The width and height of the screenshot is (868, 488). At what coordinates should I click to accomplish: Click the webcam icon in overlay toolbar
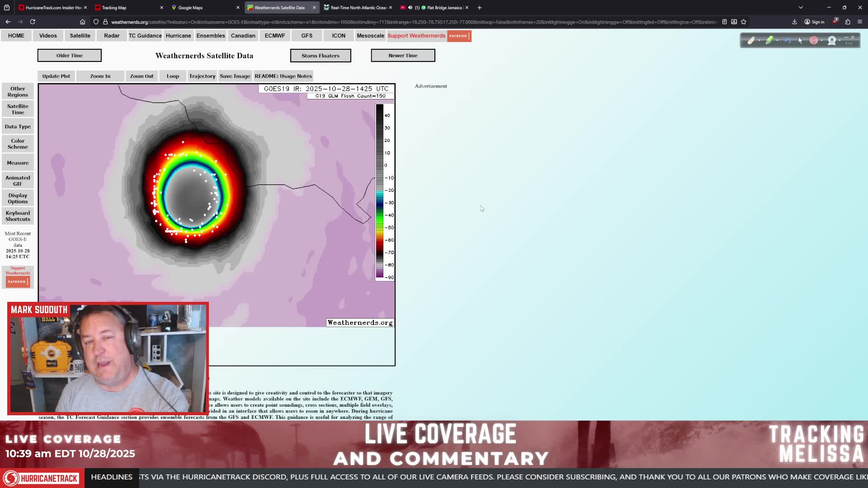[832, 41]
